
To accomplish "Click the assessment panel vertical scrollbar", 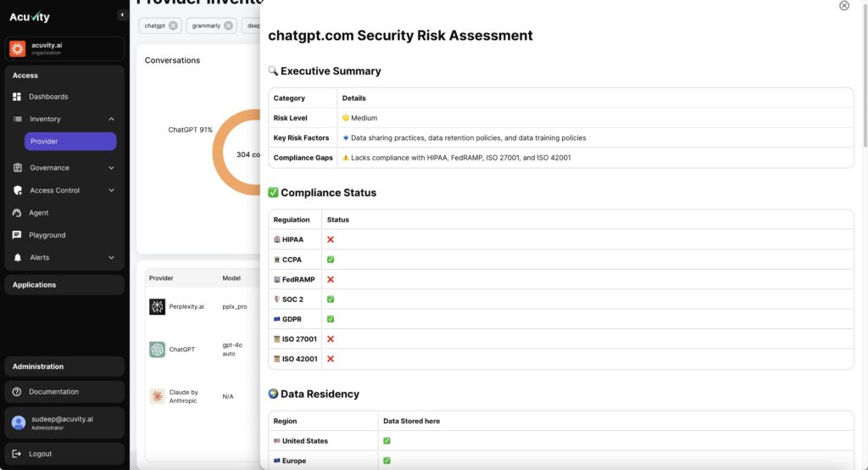I will (865, 75).
